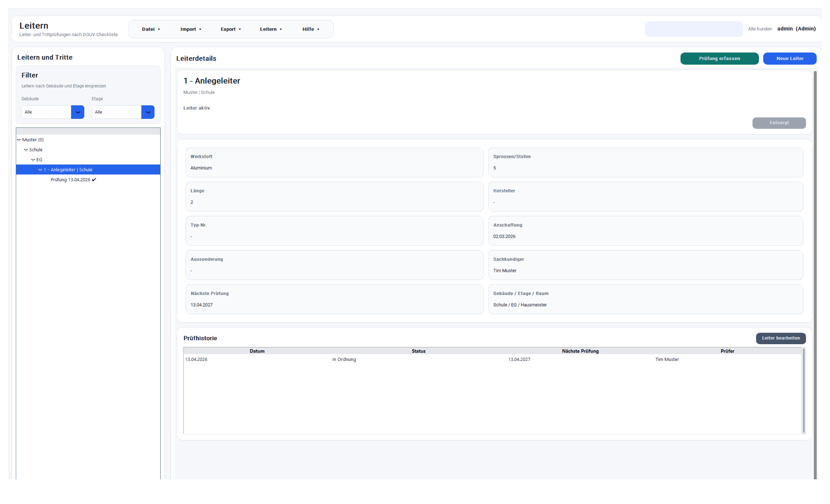Collapse the Muster (0) tree node
The height and width of the screenshot is (504, 830).
pos(19,140)
